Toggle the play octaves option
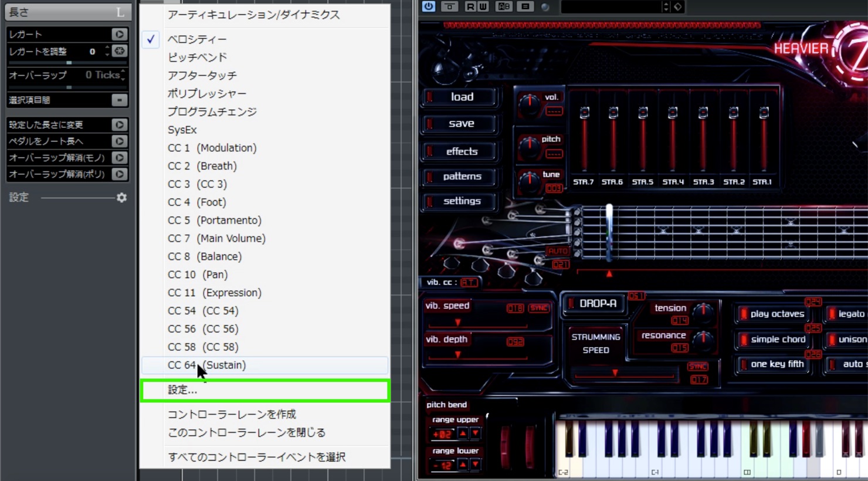Viewport: 868px width, 481px height. pos(772,314)
